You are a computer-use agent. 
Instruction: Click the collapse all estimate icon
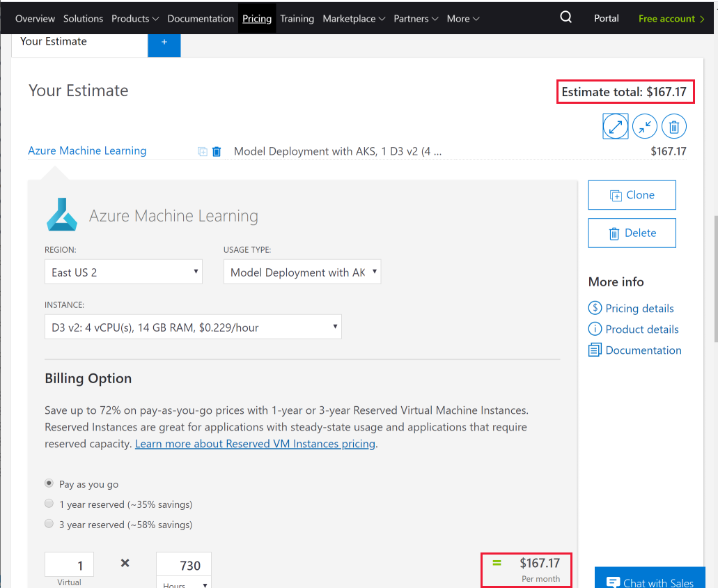[x=645, y=127]
